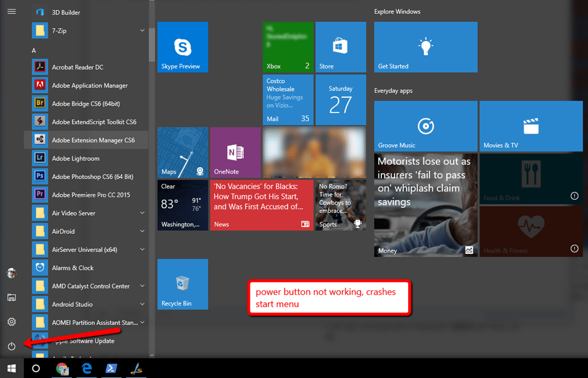
Task: Open Windows PowerShell from the taskbar
Action: 111,368
